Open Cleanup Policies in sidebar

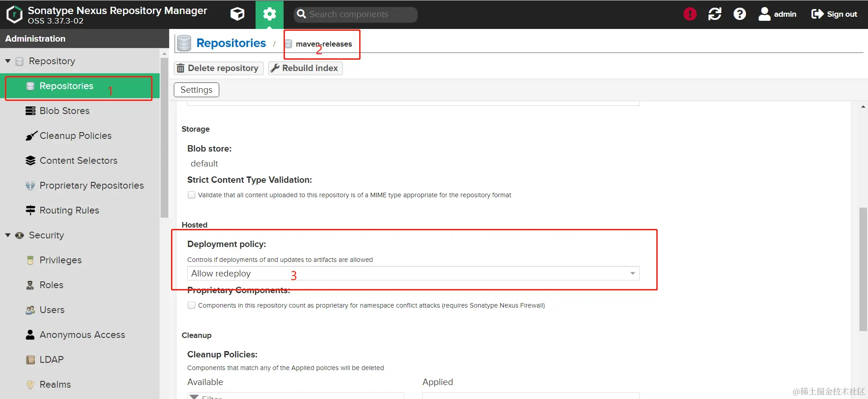[75, 136]
